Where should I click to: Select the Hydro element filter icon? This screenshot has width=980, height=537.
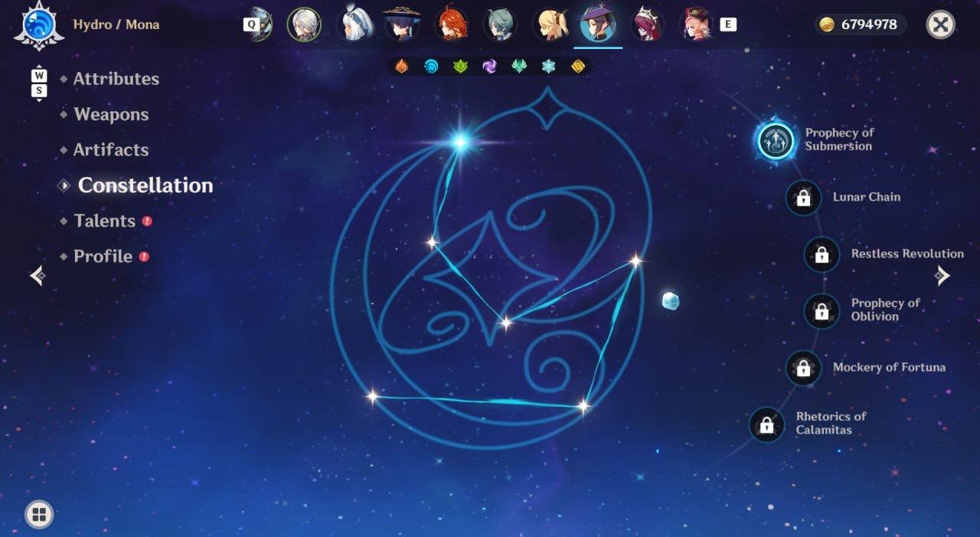coord(431,67)
